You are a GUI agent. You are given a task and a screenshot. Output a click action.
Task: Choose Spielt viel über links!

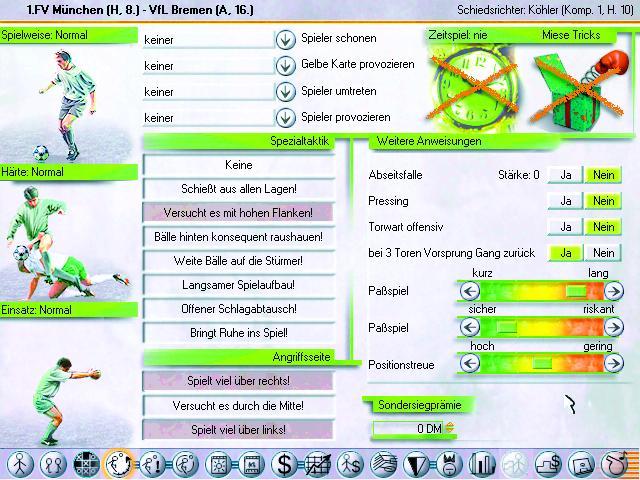click(238, 430)
